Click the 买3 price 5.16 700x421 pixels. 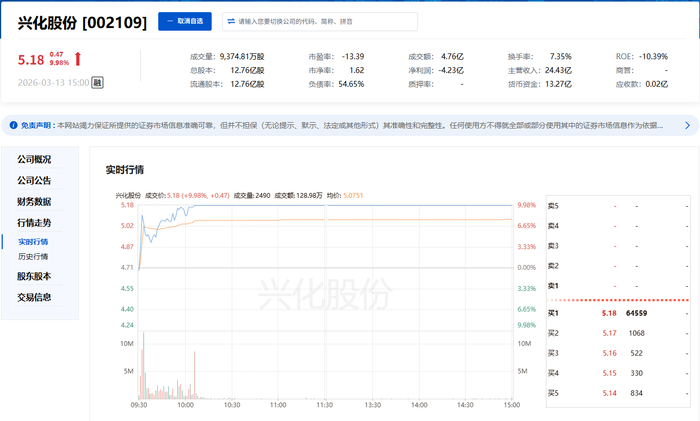609,353
